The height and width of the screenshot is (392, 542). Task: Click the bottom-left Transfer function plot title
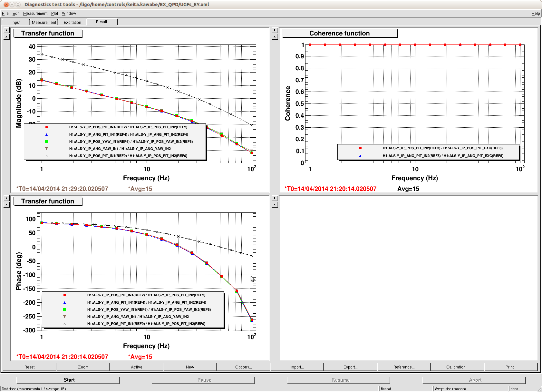pyautogui.click(x=48, y=201)
